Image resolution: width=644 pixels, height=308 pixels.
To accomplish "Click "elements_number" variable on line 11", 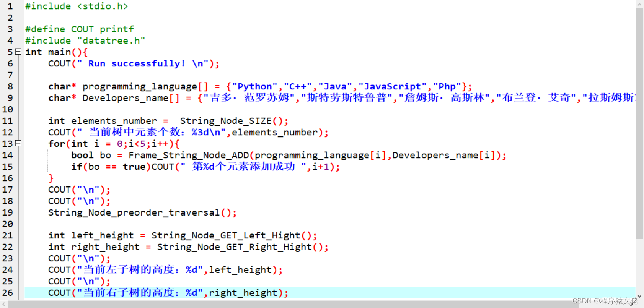I will coord(114,121).
